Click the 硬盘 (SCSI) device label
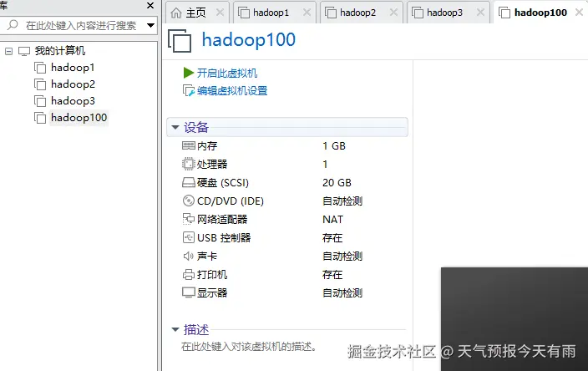Image resolution: width=588 pixels, height=371 pixels. point(223,183)
